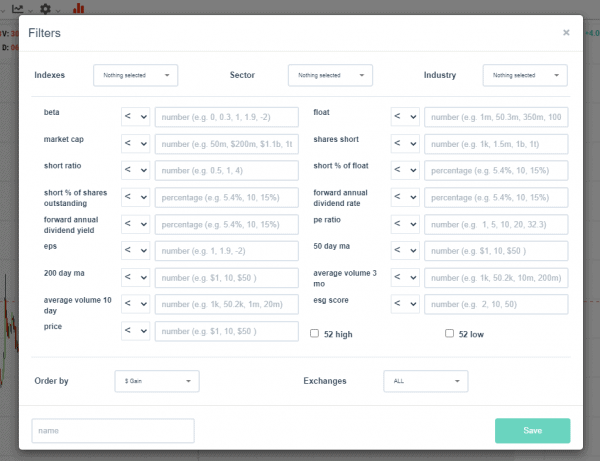This screenshot has width=600, height=461.
Task: Click the price value input
Action: click(227, 330)
